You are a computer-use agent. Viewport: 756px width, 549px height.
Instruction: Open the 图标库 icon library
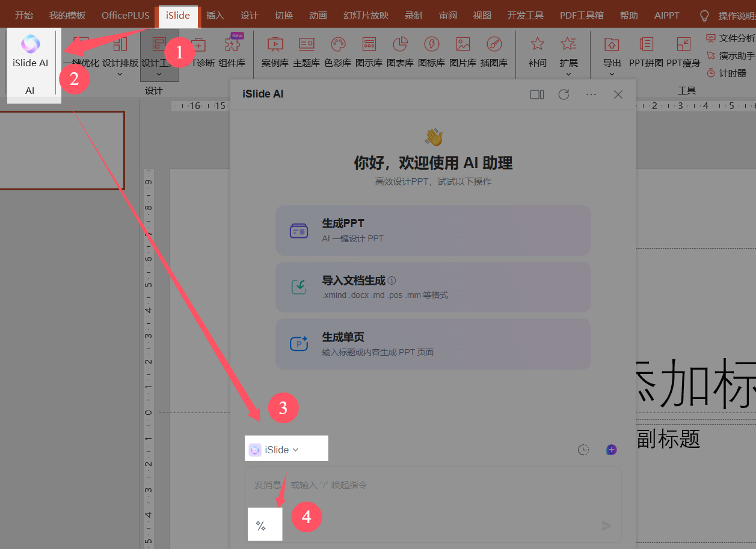point(431,51)
